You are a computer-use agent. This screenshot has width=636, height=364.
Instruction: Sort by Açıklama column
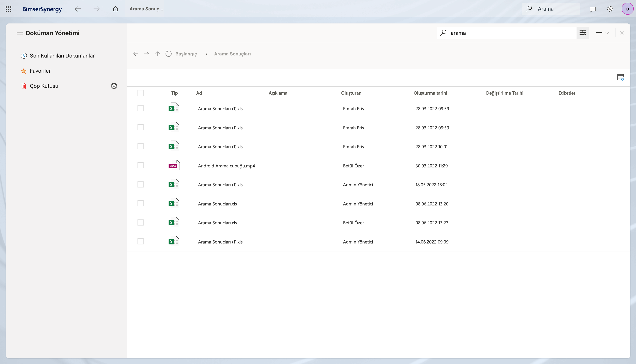pos(278,93)
